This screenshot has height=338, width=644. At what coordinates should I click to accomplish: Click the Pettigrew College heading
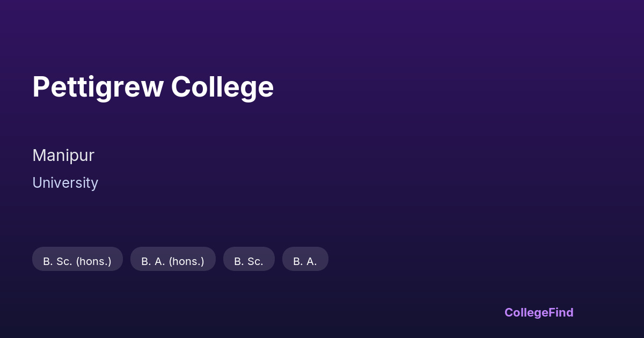coord(153,87)
